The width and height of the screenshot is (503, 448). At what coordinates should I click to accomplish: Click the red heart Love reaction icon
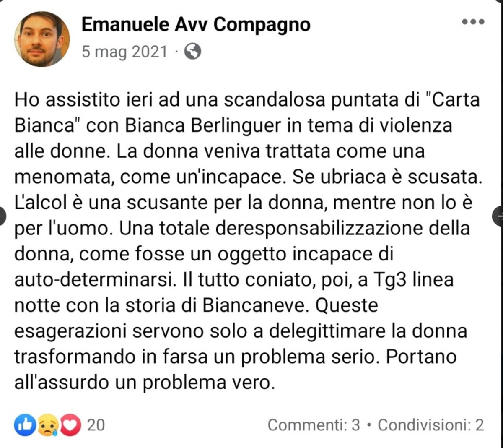tap(70, 425)
